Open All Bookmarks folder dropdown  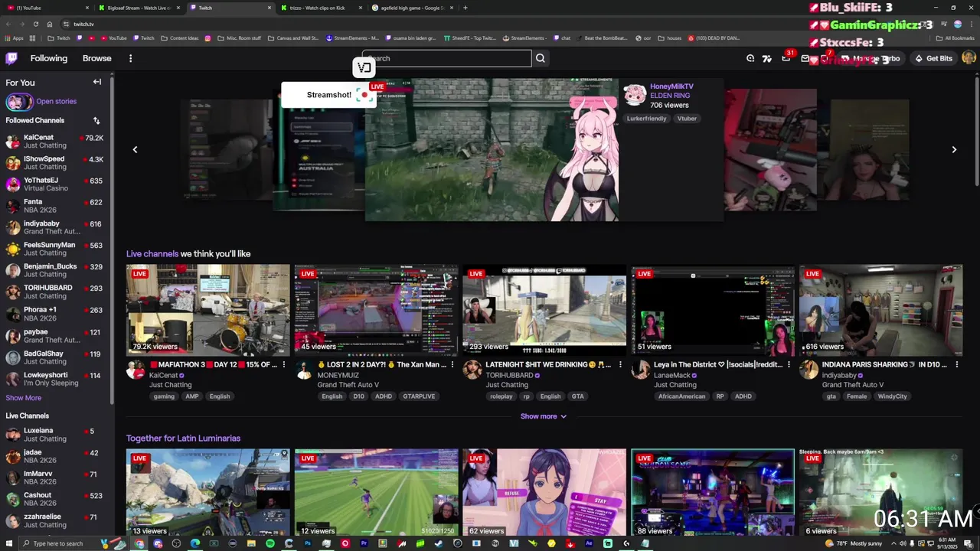[955, 37]
